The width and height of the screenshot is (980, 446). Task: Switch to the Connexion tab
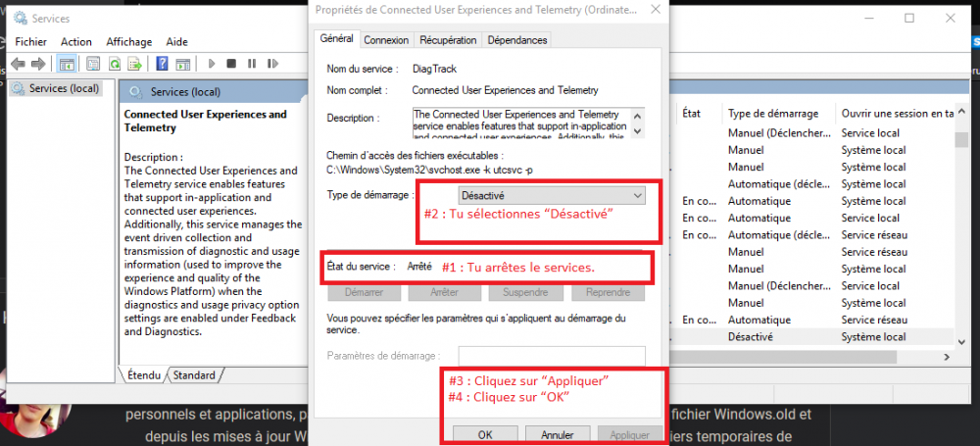click(386, 40)
